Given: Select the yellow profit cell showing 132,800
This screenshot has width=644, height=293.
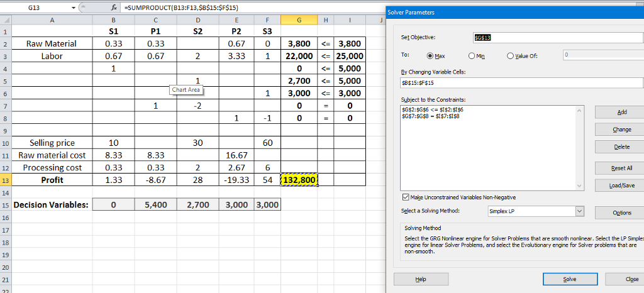Looking at the screenshot, I should (299, 180).
